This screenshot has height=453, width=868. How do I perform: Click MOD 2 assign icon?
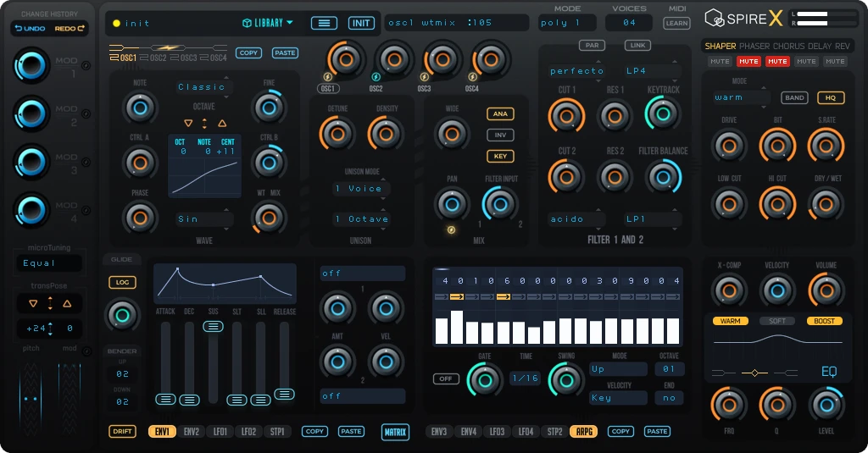coord(86,113)
